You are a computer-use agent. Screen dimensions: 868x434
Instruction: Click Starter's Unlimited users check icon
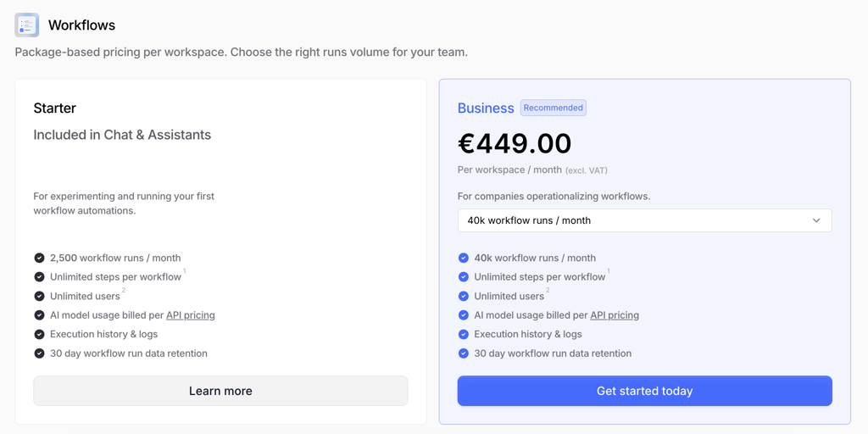coord(39,296)
